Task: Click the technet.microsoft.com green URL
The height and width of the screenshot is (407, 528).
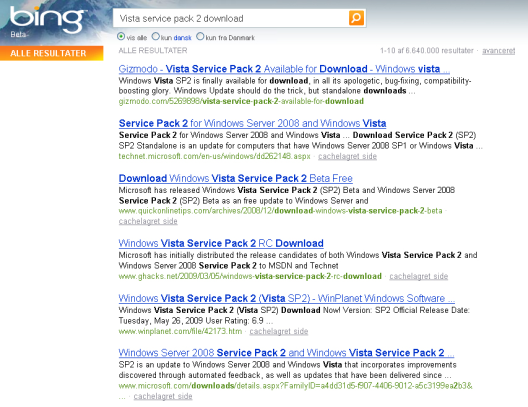Action: click(x=214, y=156)
